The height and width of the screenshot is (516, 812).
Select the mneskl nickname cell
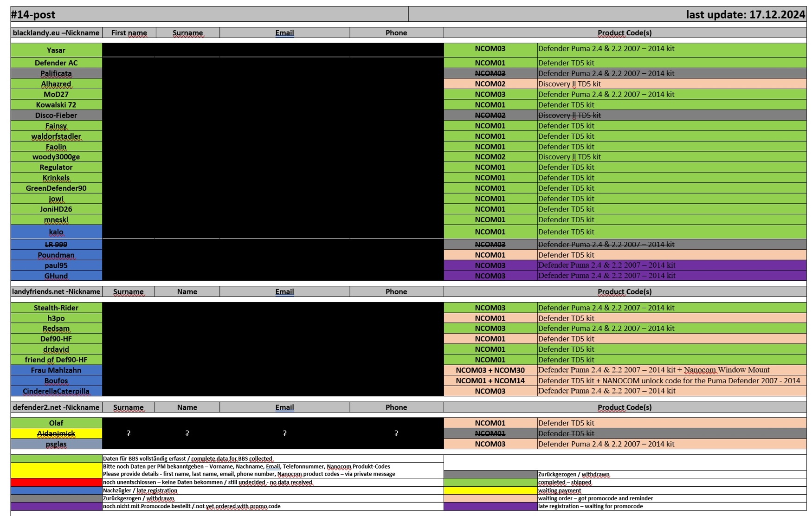56,219
